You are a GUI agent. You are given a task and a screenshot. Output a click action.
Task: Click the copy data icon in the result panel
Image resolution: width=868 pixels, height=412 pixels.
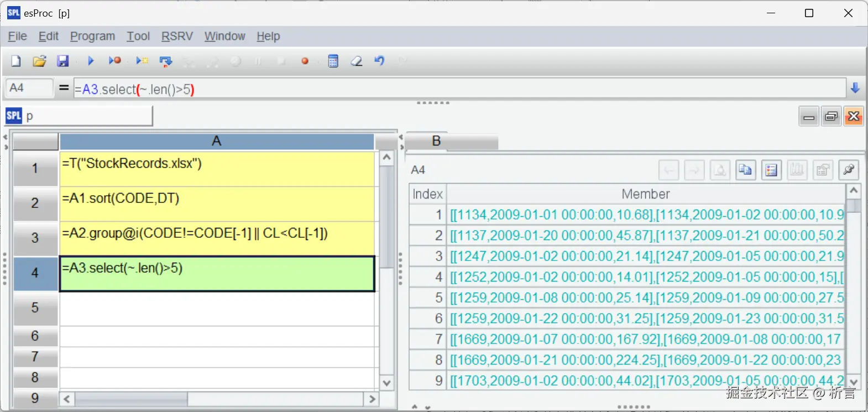pos(745,170)
